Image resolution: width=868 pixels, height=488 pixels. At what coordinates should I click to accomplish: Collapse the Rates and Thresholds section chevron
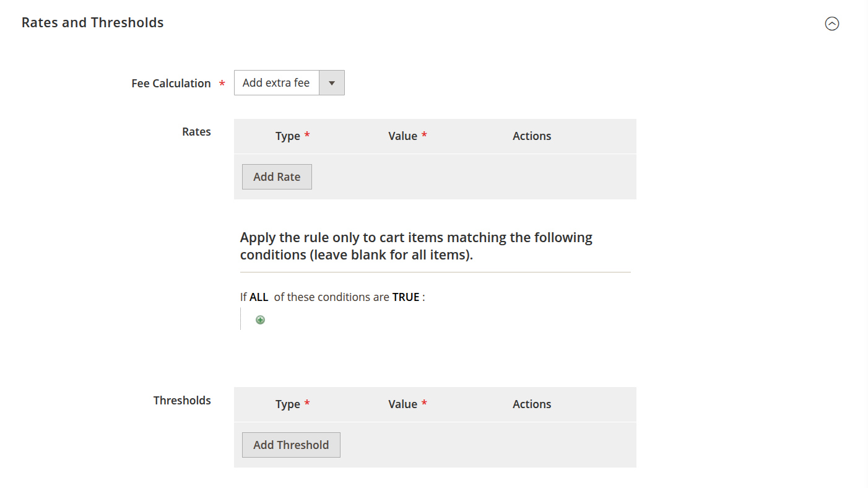pyautogui.click(x=832, y=23)
